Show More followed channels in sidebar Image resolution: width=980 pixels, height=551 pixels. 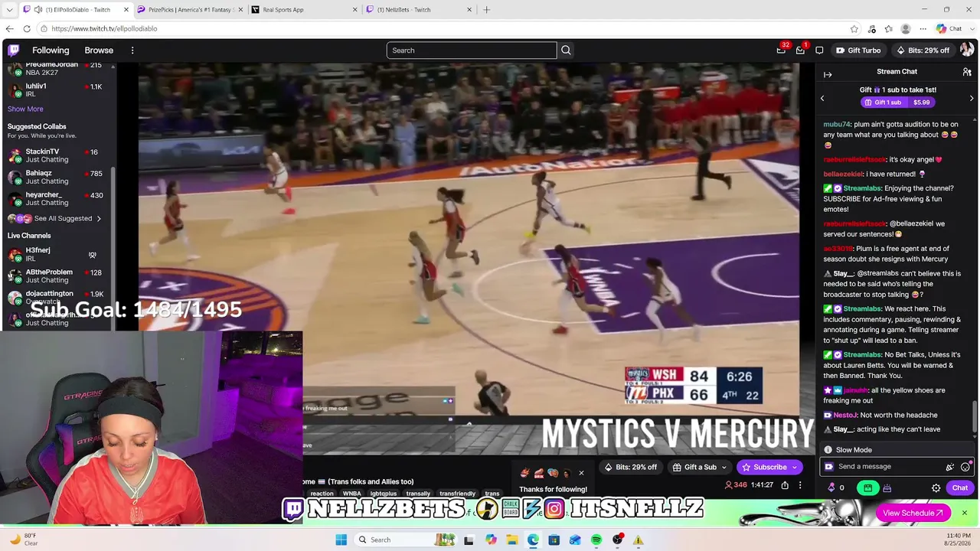click(25, 109)
